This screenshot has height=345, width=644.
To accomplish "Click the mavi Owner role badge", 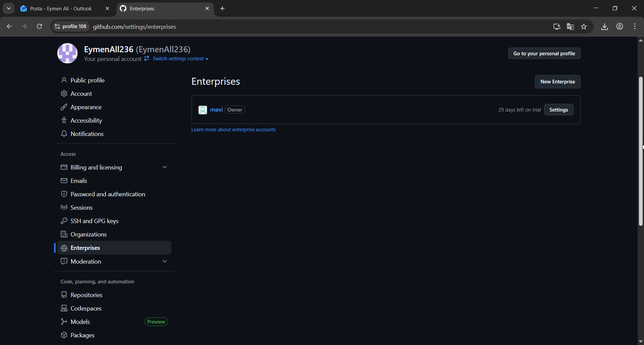I will click(235, 110).
